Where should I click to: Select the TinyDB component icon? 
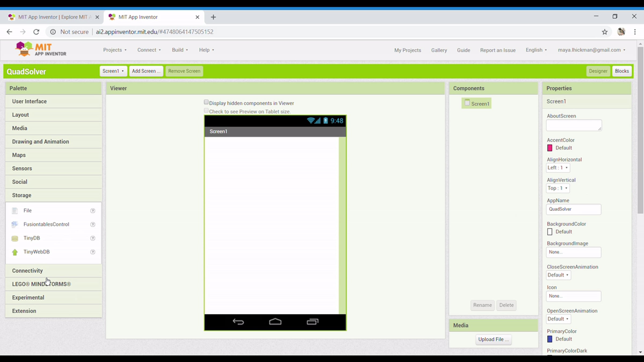[x=15, y=238]
